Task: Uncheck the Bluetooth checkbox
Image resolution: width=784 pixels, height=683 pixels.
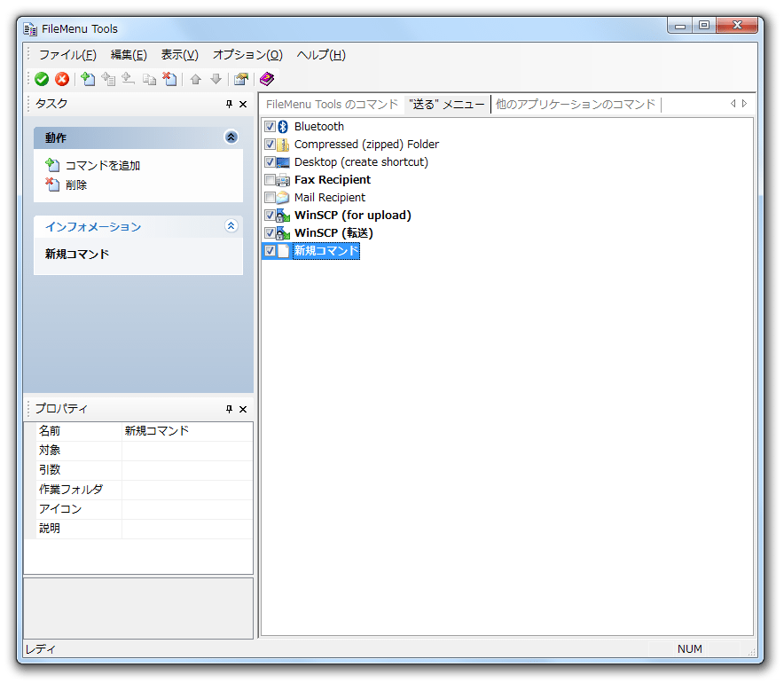Action: coord(270,127)
